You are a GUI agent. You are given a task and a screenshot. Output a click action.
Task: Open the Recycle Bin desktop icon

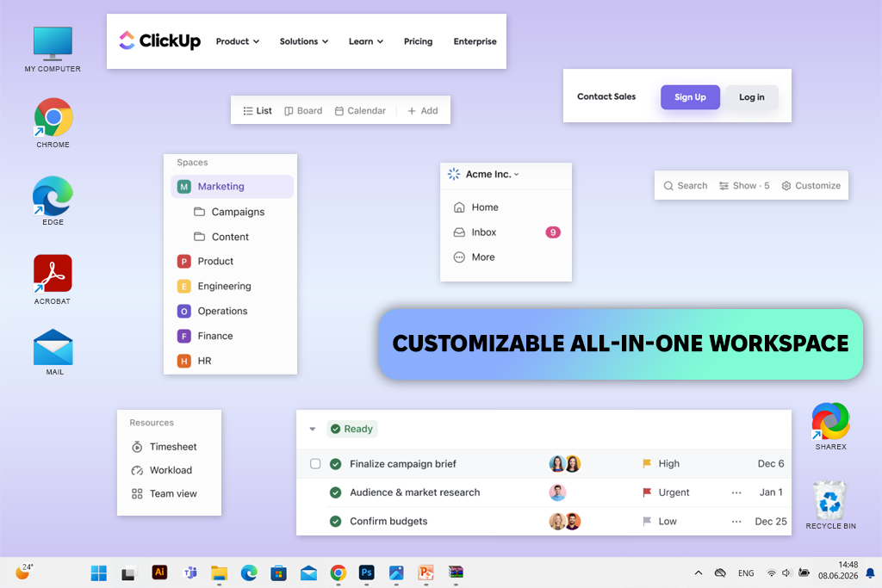click(x=830, y=504)
